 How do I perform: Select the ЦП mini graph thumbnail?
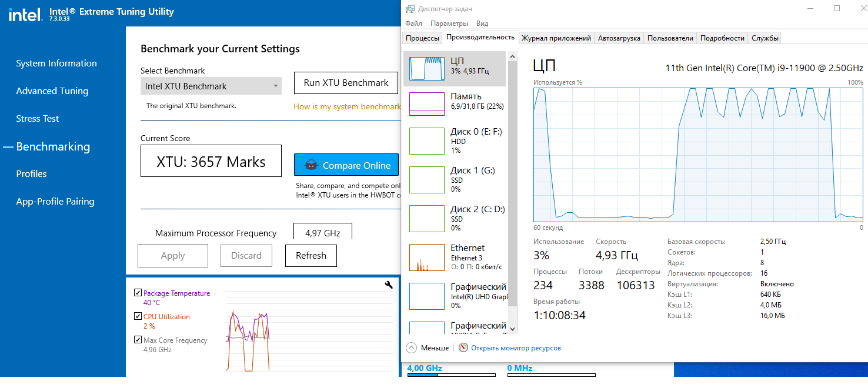426,69
